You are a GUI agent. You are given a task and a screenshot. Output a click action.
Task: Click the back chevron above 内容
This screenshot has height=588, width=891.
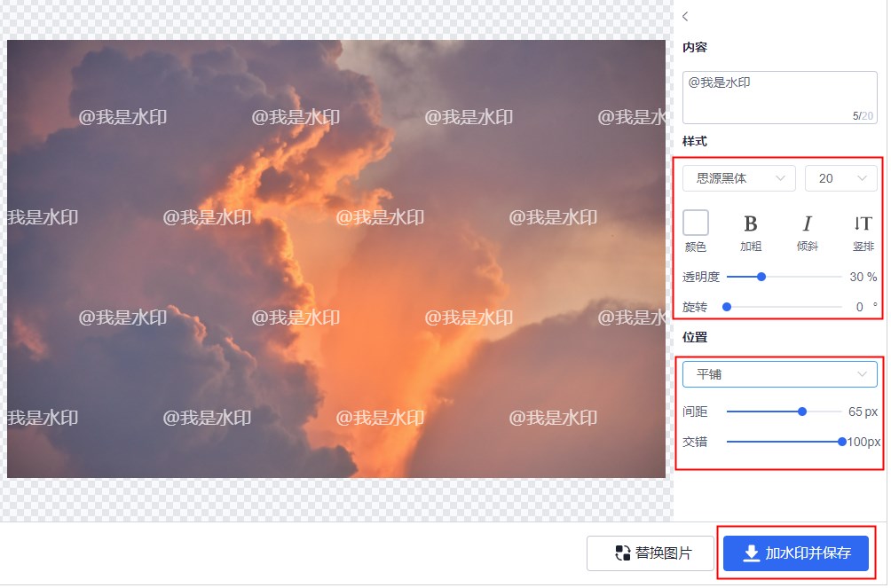tap(684, 16)
